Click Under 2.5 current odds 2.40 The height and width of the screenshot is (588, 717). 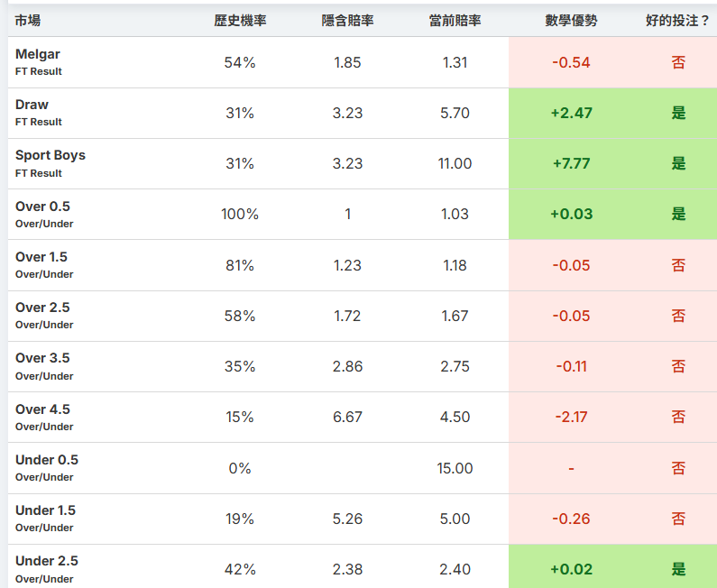(455, 569)
